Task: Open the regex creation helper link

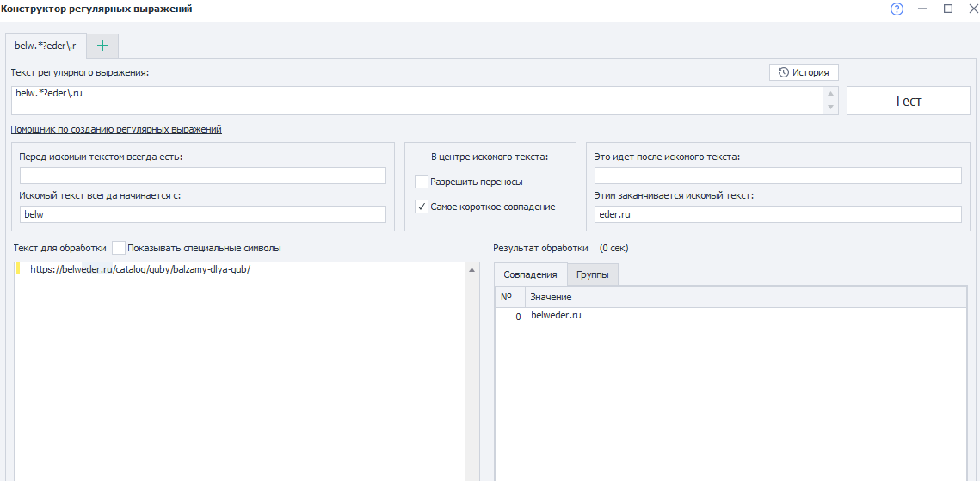Action: point(116,129)
